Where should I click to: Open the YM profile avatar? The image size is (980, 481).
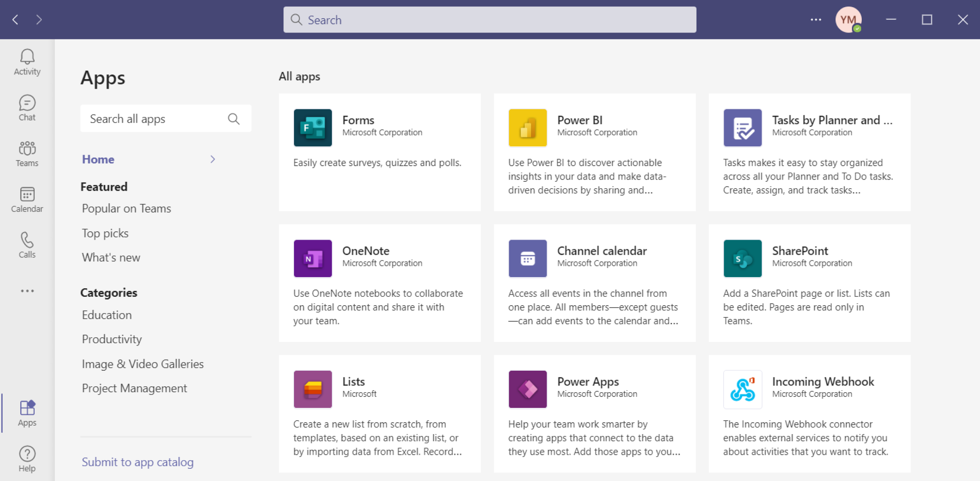(x=848, y=19)
